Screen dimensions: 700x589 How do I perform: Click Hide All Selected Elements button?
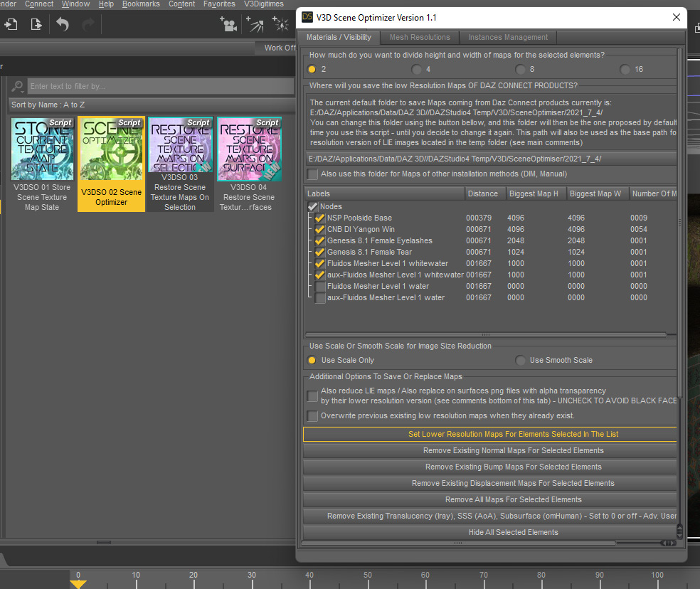489,532
